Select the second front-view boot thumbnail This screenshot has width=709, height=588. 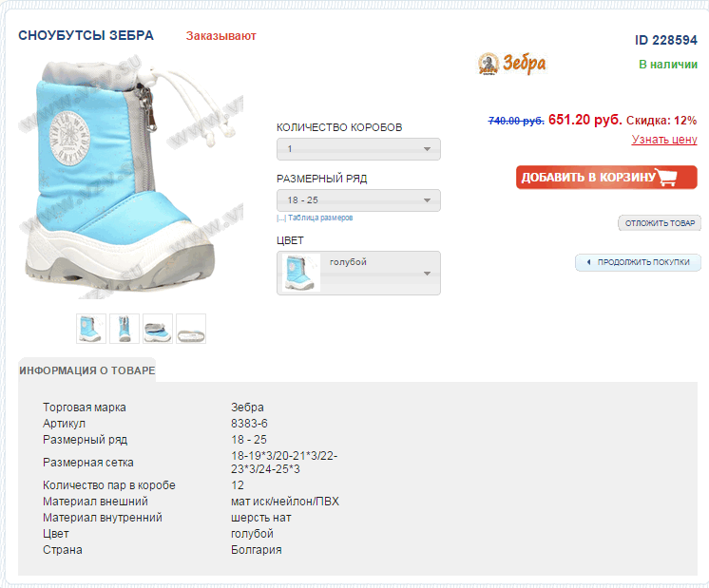tap(125, 329)
